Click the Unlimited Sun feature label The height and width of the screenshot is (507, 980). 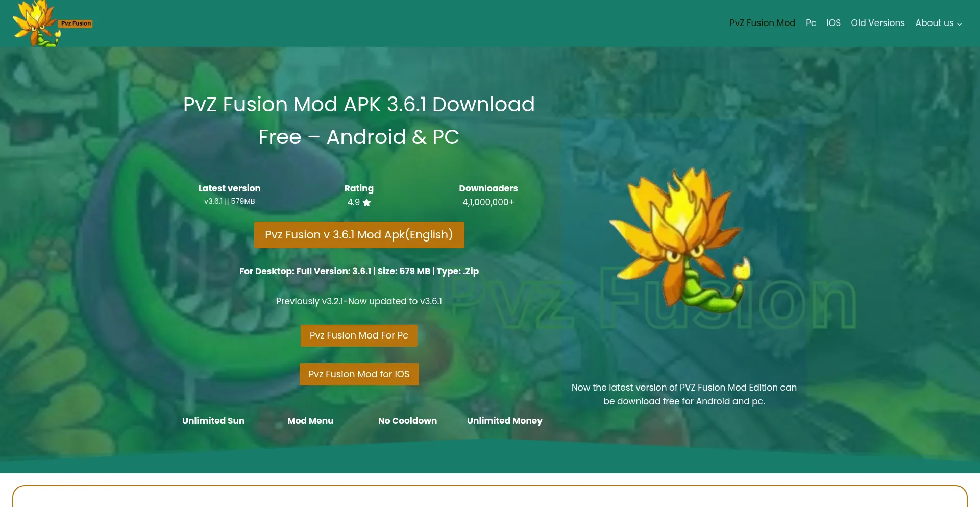[213, 421]
